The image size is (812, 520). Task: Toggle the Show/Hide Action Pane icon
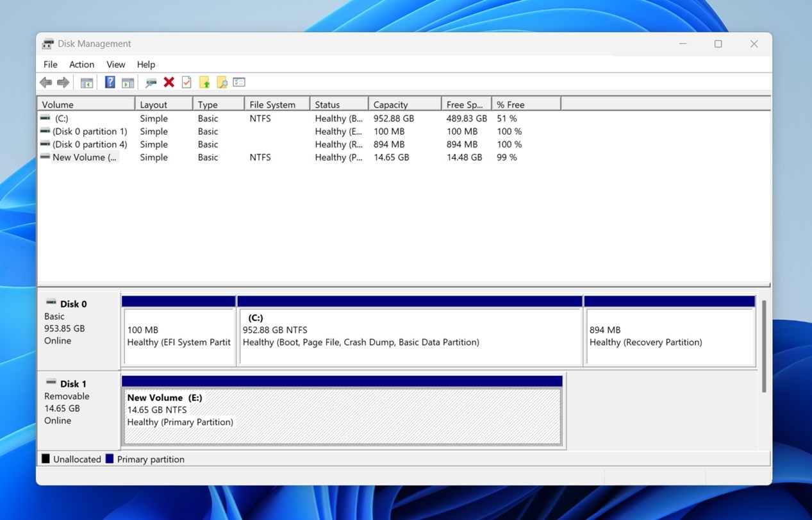point(128,82)
